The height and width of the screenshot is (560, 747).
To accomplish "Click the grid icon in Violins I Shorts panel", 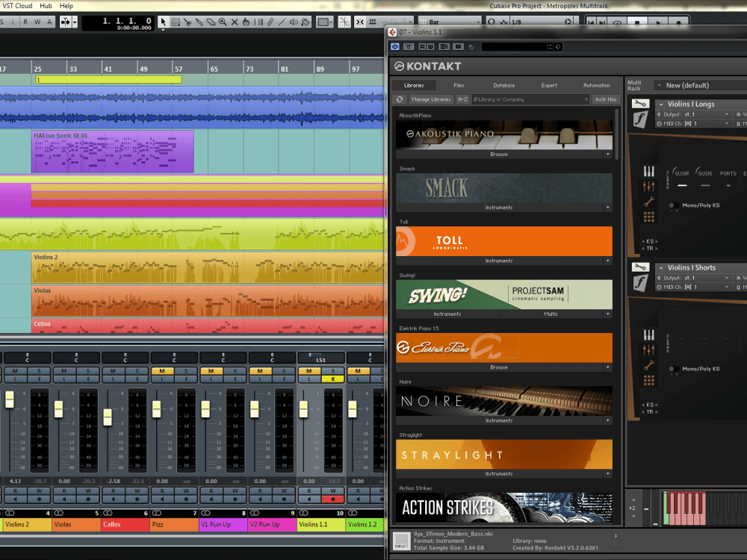I will pyautogui.click(x=649, y=381).
